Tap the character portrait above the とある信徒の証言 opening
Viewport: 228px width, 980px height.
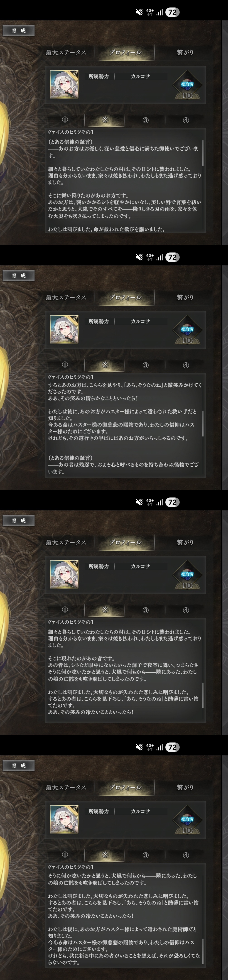(x=64, y=84)
